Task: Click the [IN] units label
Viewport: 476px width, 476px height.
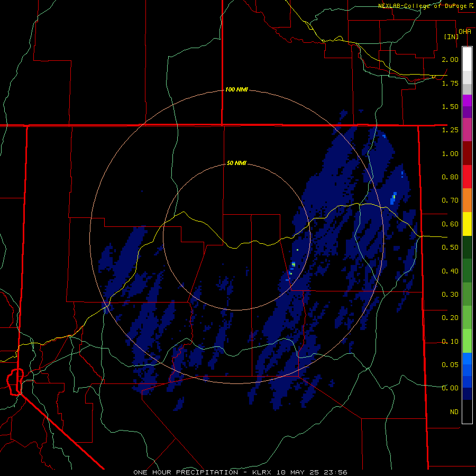Action: pos(451,36)
